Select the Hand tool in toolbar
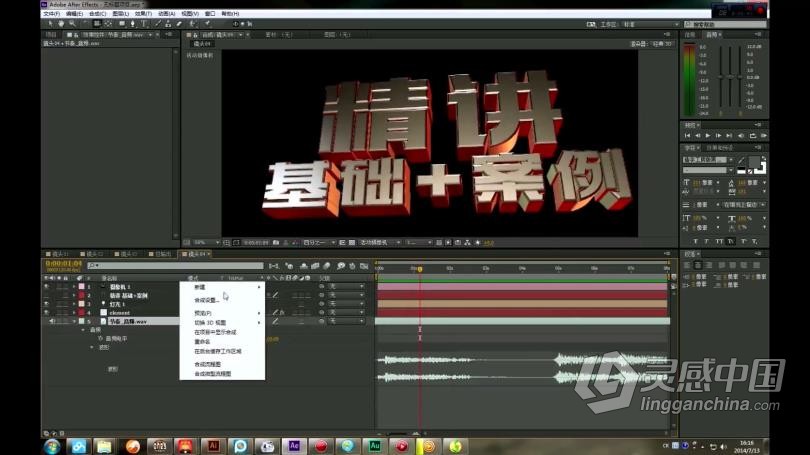810x455 pixels. pyautogui.click(x=61, y=24)
